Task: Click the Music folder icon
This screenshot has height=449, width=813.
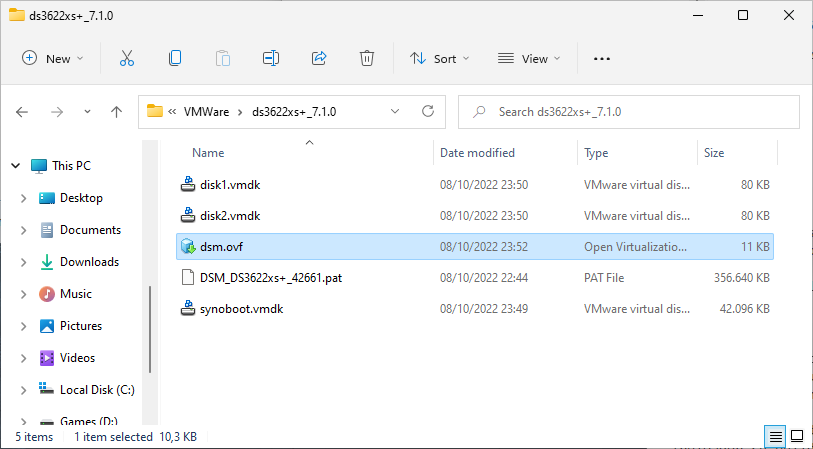Action: (47, 294)
